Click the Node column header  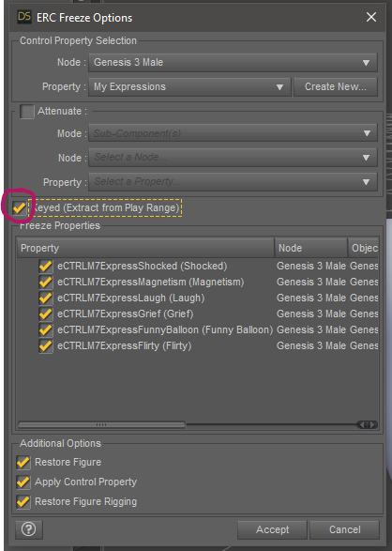click(x=311, y=248)
